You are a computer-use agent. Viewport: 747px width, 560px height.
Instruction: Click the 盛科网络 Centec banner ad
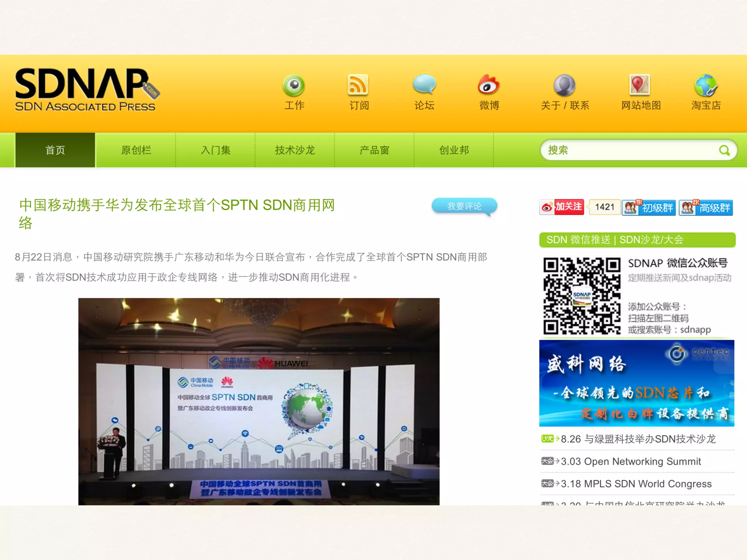click(x=636, y=383)
